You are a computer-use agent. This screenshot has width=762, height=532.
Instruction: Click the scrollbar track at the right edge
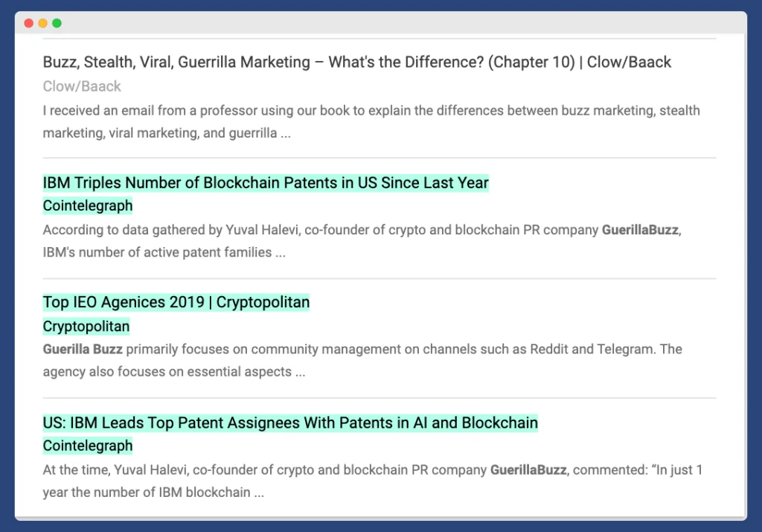point(740,260)
